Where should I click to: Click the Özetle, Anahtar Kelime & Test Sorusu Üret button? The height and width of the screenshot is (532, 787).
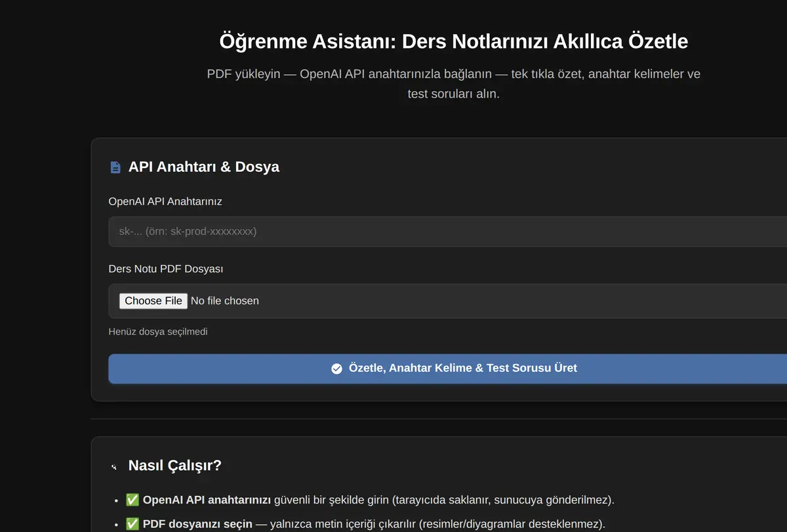point(448,369)
